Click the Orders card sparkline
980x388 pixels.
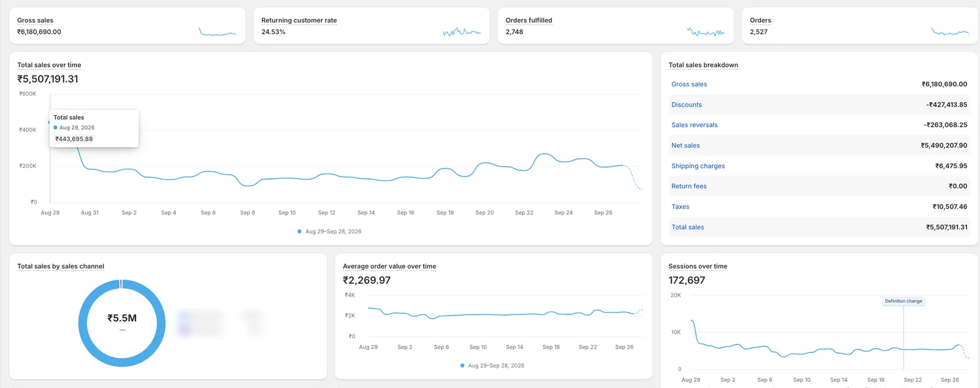click(x=950, y=32)
